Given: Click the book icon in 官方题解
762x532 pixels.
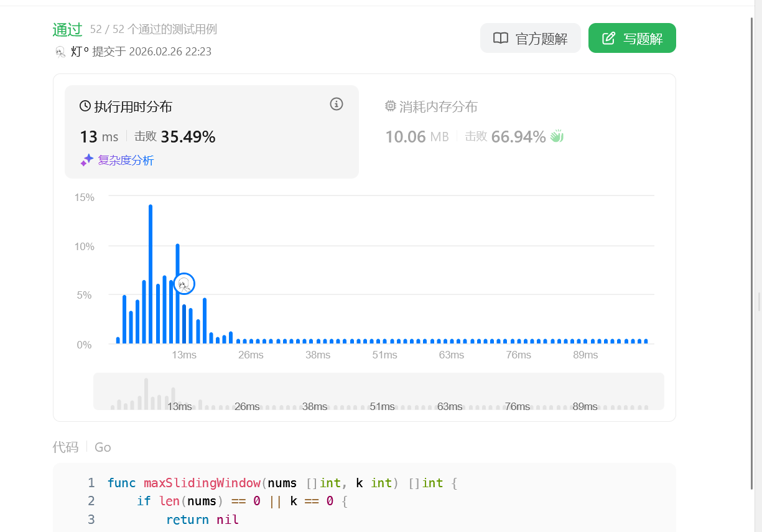Looking at the screenshot, I should coord(500,39).
